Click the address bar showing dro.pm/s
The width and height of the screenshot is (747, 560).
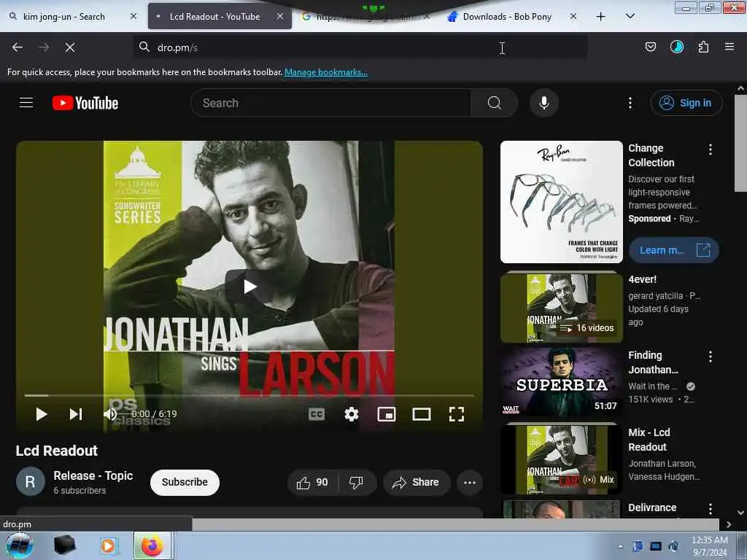coord(360,47)
